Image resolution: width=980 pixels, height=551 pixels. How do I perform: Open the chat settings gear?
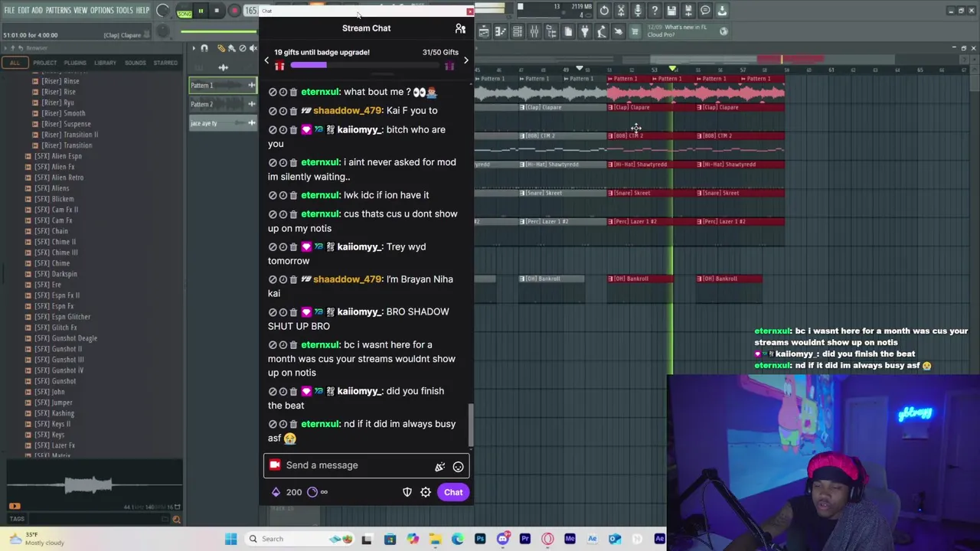pyautogui.click(x=426, y=492)
